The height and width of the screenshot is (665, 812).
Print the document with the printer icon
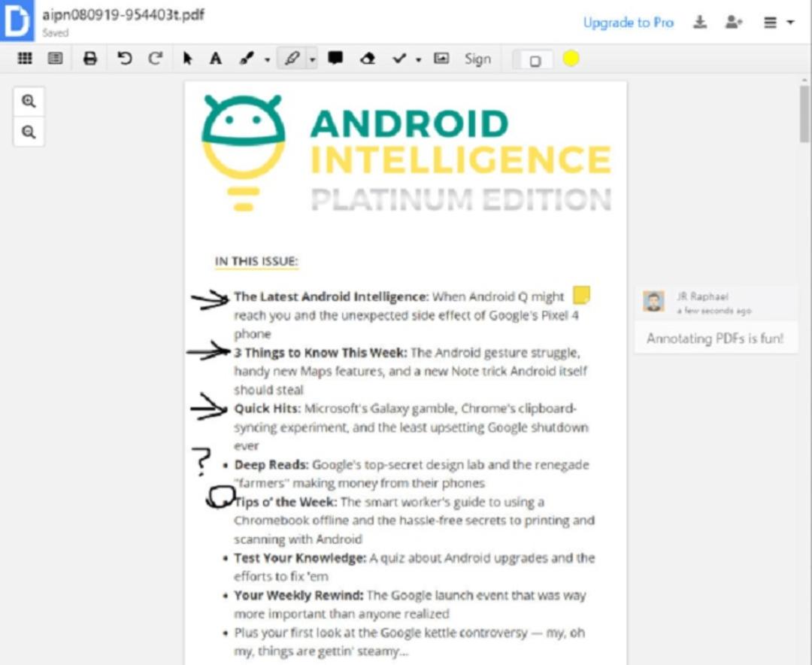90,58
